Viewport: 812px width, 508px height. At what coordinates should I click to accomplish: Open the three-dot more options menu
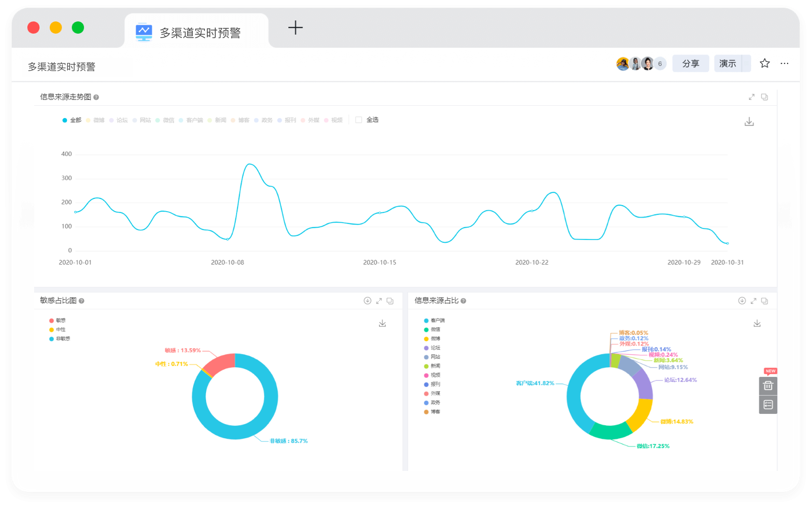click(784, 63)
